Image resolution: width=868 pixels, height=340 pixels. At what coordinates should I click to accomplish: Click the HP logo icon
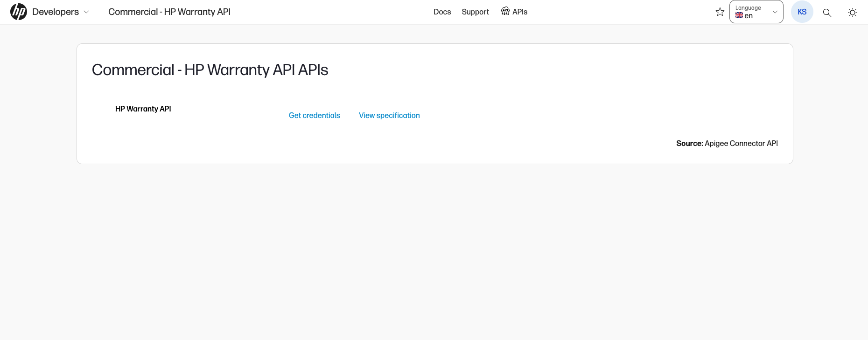pyautogui.click(x=19, y=12)
